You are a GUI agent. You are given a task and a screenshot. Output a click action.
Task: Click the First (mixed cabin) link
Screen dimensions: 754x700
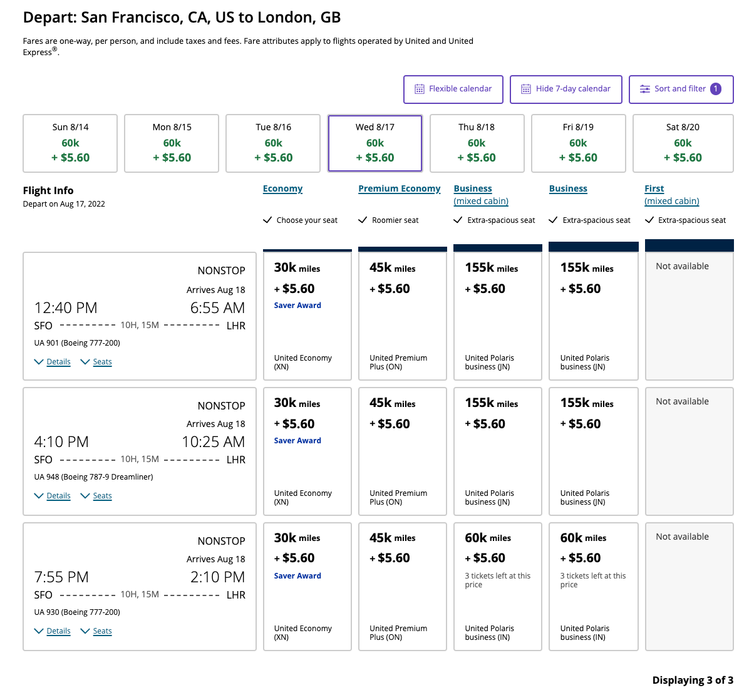coord(671,195)
